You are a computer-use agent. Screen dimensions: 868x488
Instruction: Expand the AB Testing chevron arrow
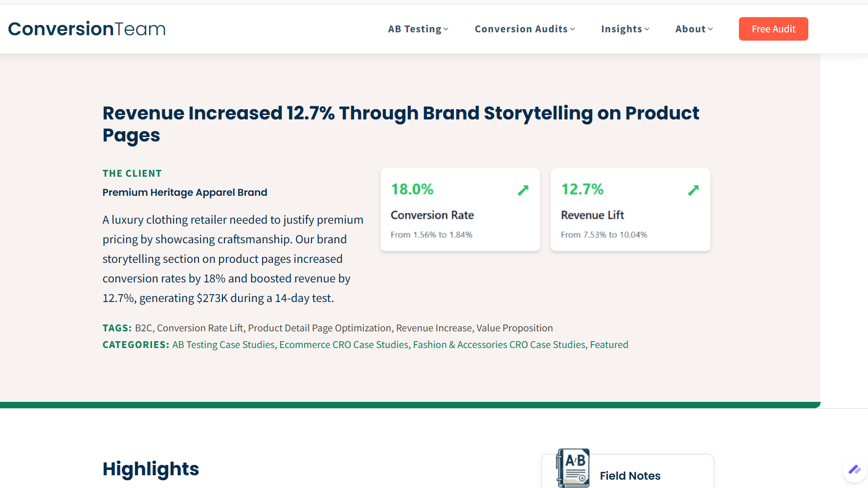point(445,29)
